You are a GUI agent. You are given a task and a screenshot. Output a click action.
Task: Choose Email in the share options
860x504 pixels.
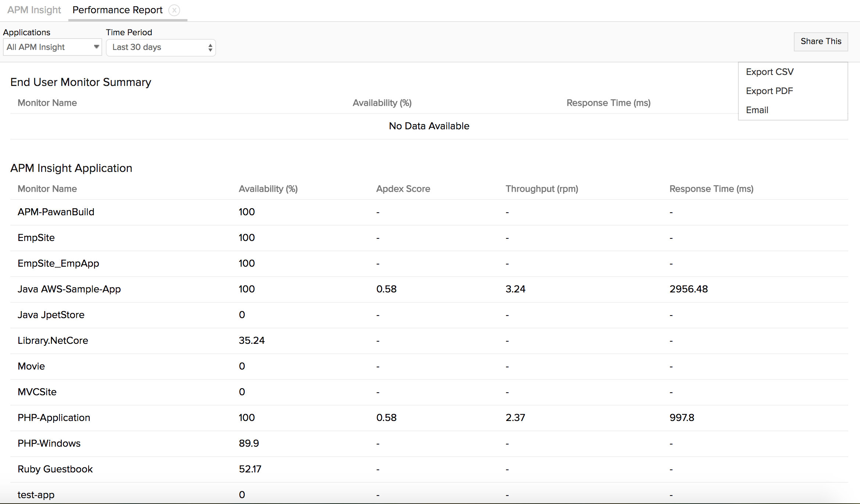[x=757, y=110]
